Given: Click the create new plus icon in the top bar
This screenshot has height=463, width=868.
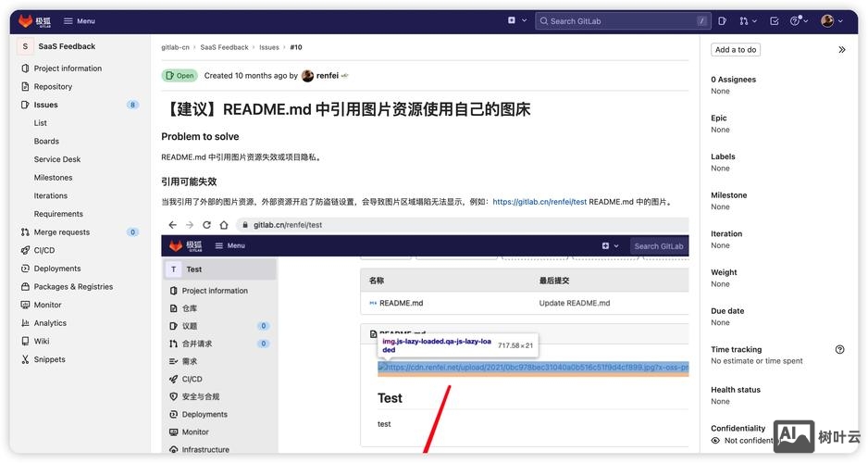Looking at the screenshot, I should [x=512, y=20].
